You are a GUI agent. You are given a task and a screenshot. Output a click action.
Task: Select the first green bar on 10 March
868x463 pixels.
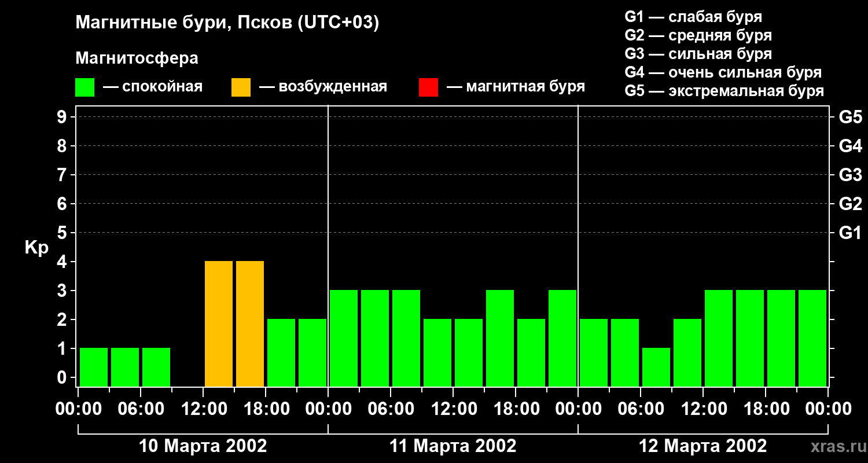[x=94, y=367]
